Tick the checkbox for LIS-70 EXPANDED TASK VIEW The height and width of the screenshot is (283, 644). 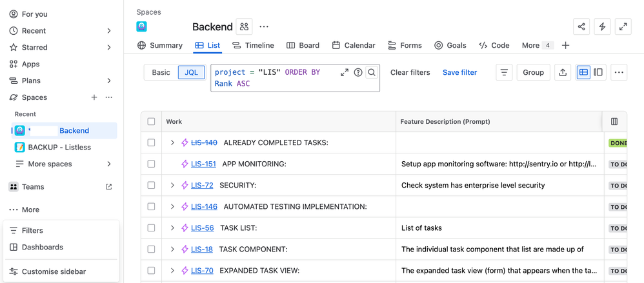coord(151,271)
